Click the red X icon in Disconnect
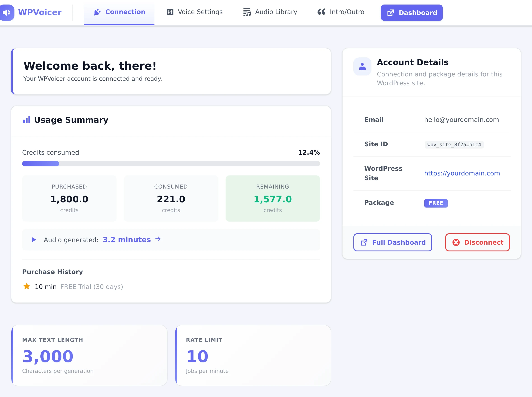This screenshot has width=532, height=397. pos(456,243)
